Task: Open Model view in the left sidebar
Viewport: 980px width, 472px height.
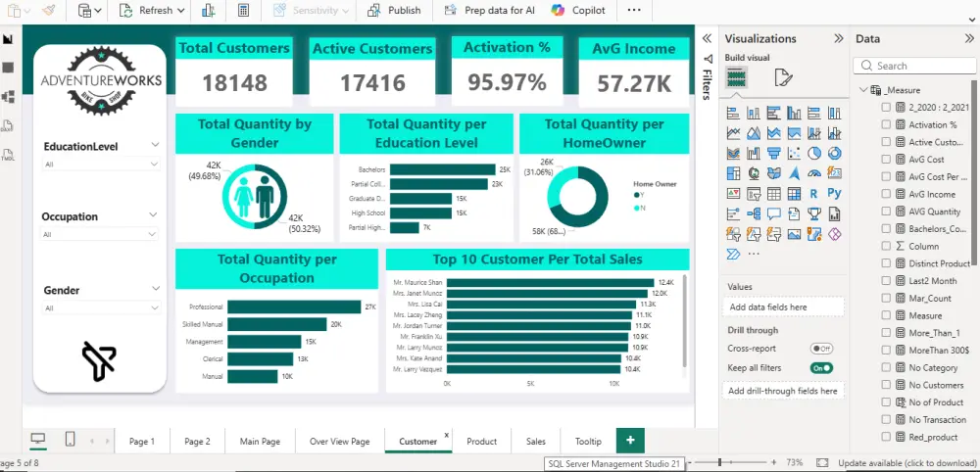Action: [8, 96]
